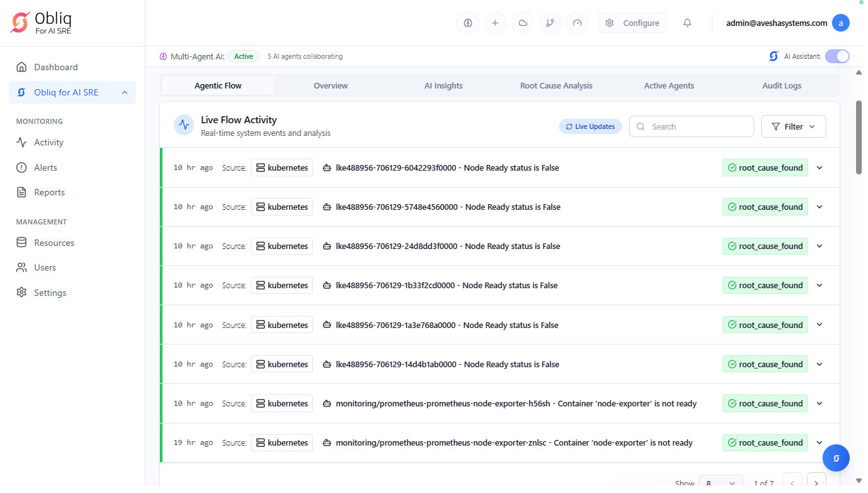
Task: Open the AI Insights tab
Action: [444, 85]
